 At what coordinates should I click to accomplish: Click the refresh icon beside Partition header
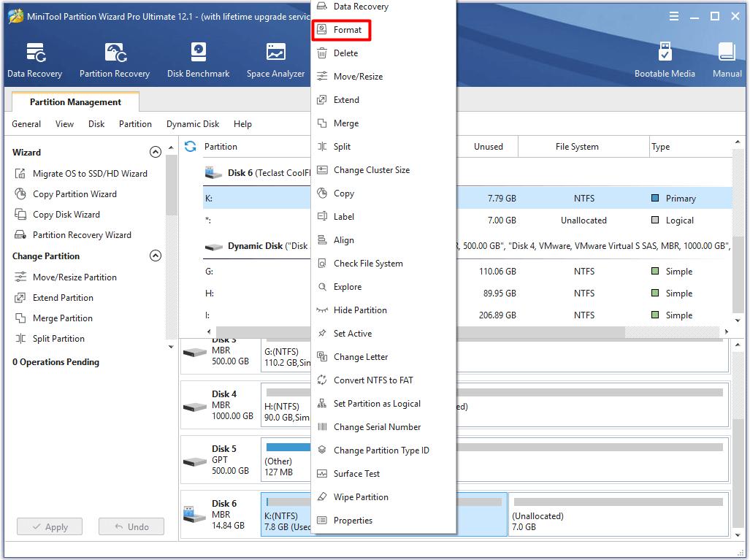(x=191, y=146)
